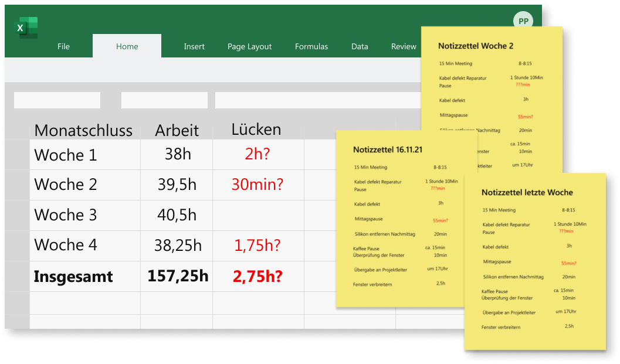This screenshot has height=364, width=620.
Task: Select the Woche 2 cell in the table
Action: [85, 185]
